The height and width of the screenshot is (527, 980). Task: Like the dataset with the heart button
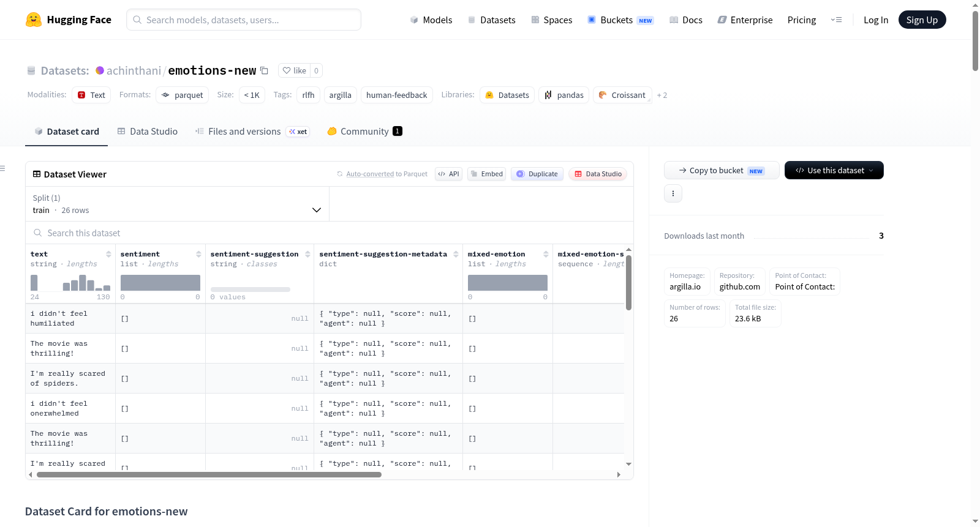(x=294, y=70)
